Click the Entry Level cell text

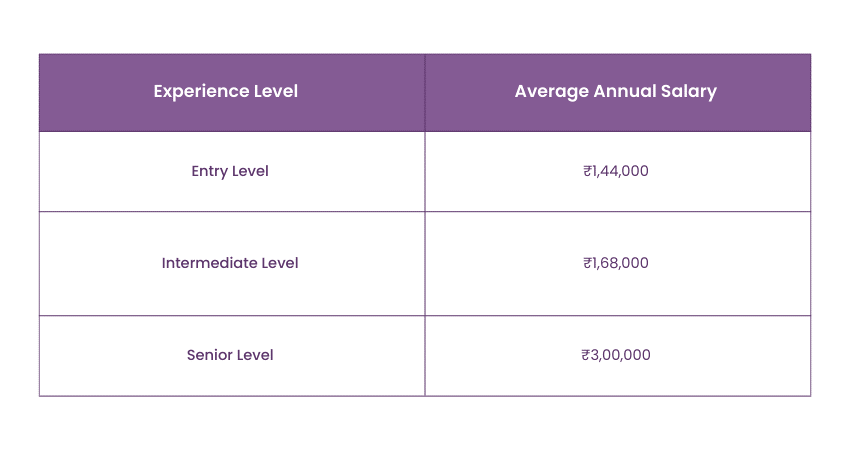[x=230, y=171]
